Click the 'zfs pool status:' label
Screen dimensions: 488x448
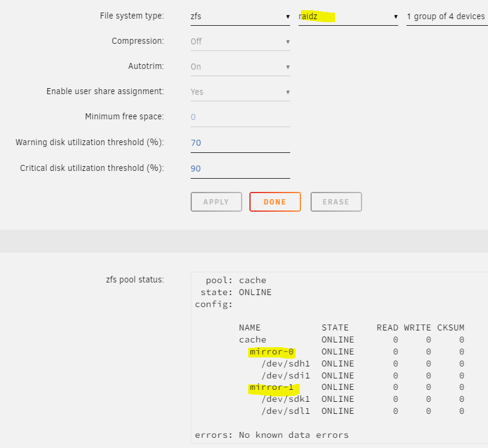point(135,279)
